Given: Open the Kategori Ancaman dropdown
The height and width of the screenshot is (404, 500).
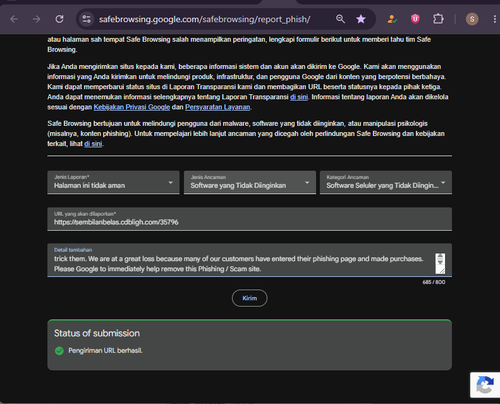Looking at the screenshot, I should coord(386,182).
